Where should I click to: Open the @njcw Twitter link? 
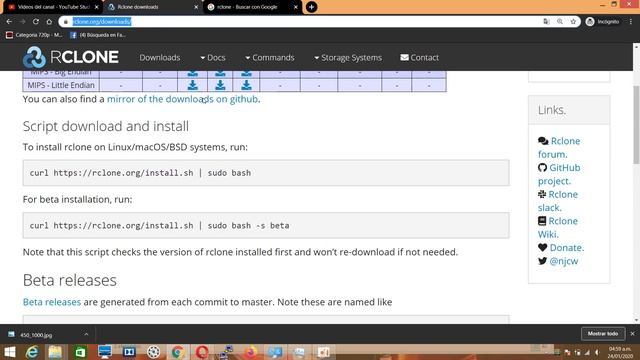coord(558,261)
